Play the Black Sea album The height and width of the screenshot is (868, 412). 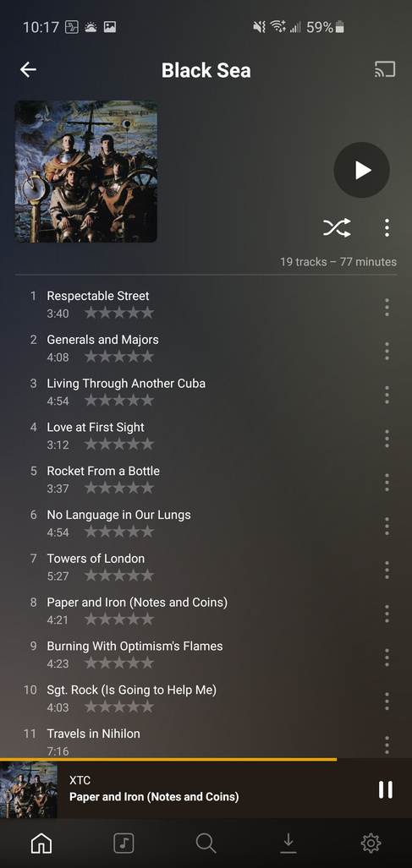pos(361,170)
